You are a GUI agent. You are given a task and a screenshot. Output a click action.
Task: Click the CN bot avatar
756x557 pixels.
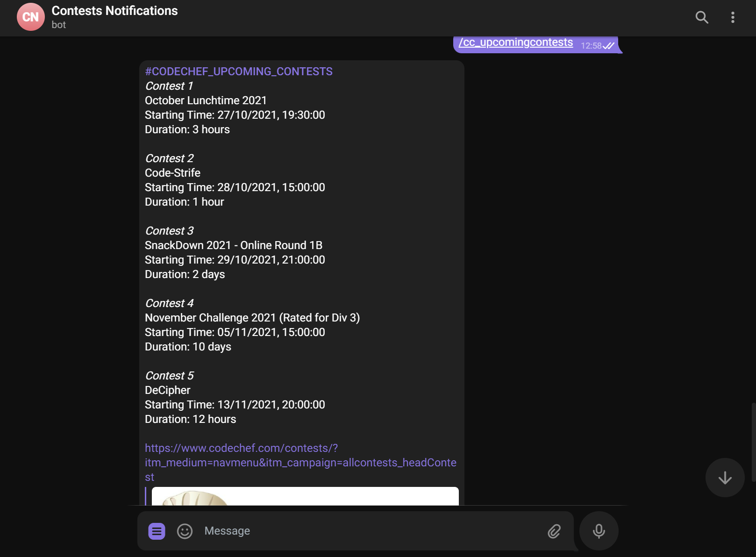tap(31, 17)
